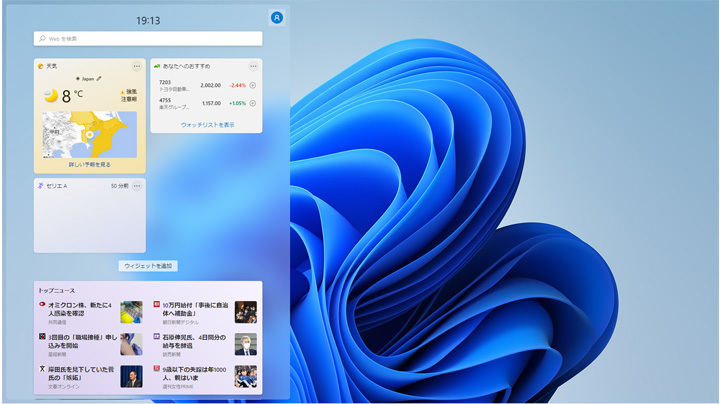Add stock 7203 to watchlist plus icon
The width and height of the screenshot is (720, 404).
[253, 85]
